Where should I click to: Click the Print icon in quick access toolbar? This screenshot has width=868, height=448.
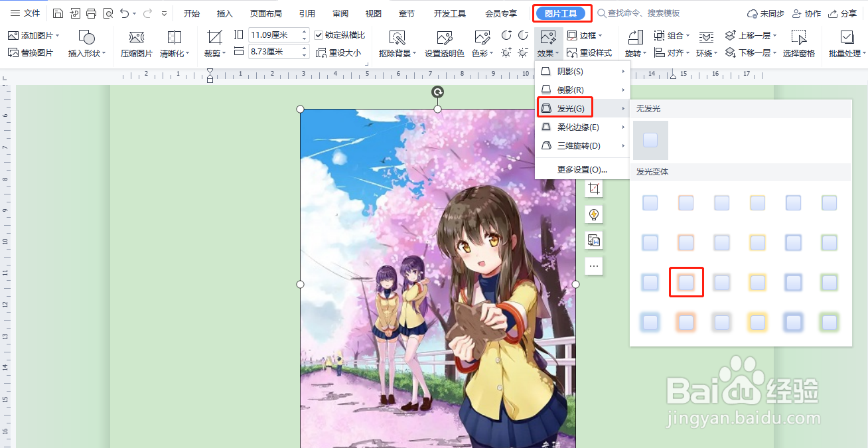coord(91,13)
